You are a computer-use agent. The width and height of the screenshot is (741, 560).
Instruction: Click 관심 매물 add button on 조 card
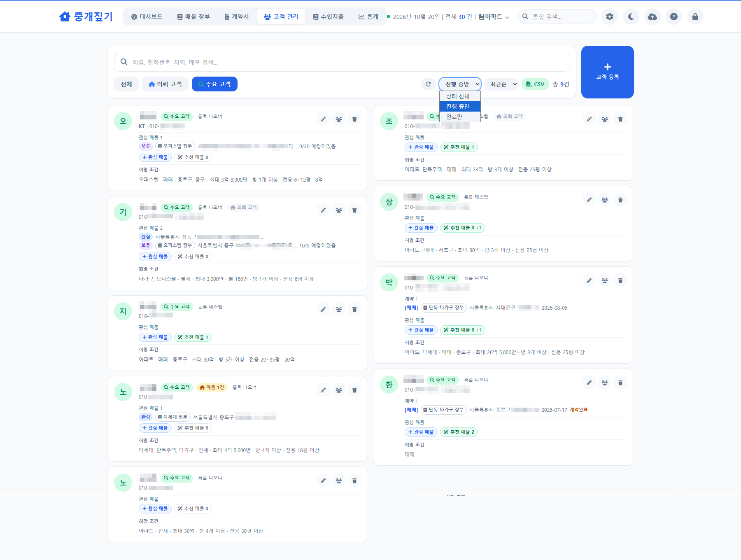click(421, 147)
